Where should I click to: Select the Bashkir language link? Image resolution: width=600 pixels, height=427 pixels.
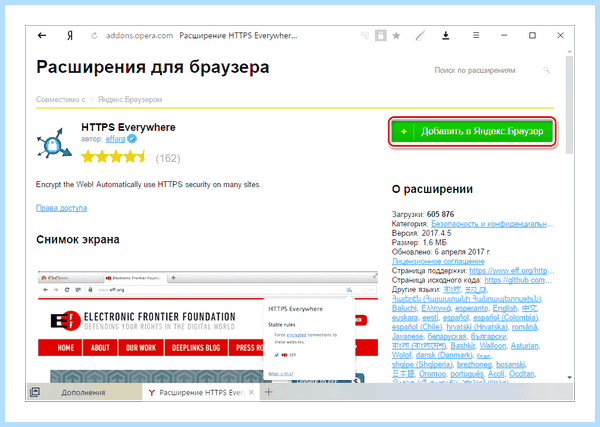coord(463,346)
